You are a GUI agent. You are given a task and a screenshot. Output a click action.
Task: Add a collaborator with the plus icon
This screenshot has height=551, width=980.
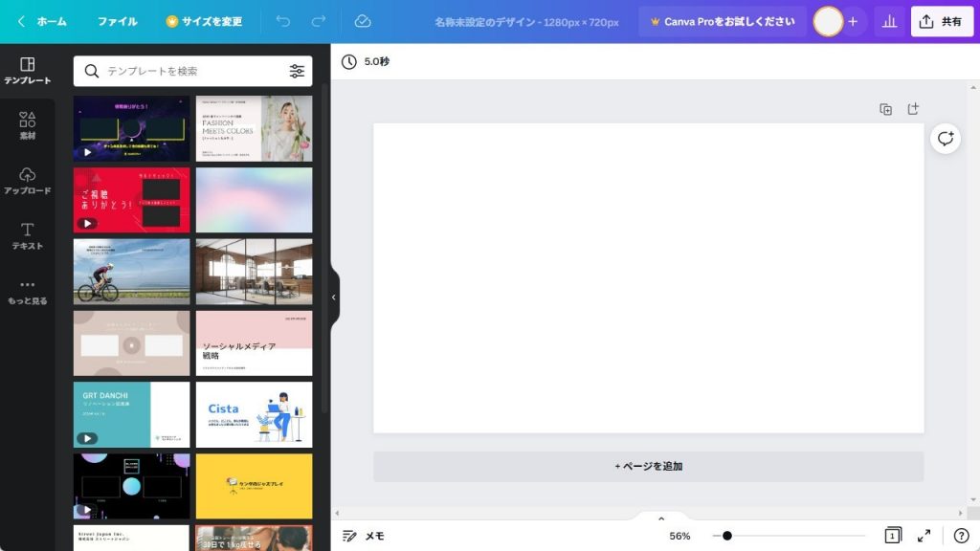[x=853, y=21]
